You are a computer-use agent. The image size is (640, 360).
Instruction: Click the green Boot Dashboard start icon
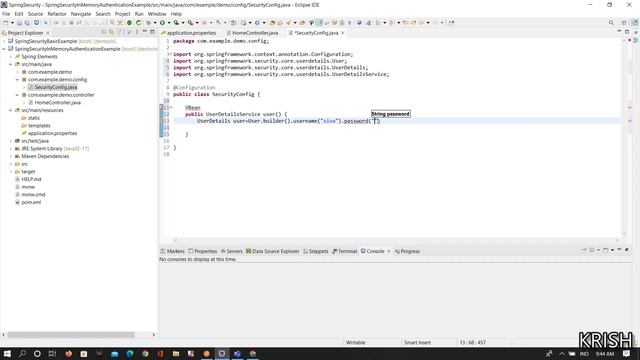click(129, 23)
